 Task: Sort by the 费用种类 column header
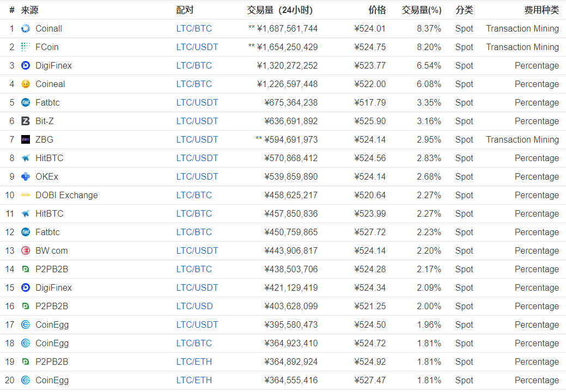(541, 10)
